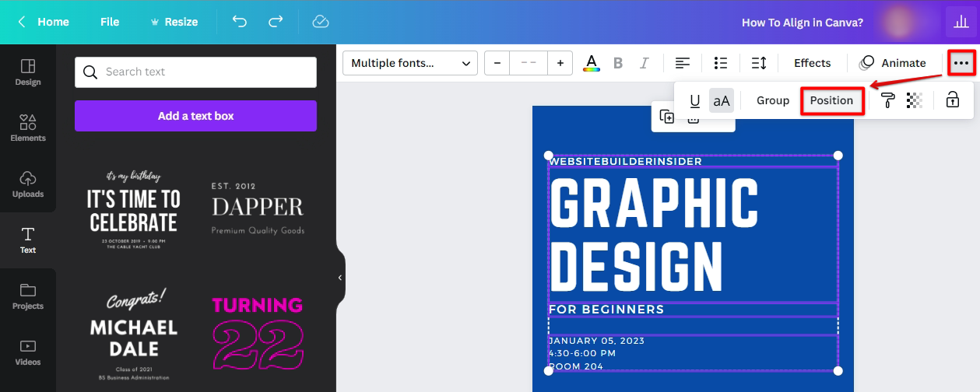Screen dimensions: 980x392
Task: Open the text color picker
Action: tap(592, 63)
